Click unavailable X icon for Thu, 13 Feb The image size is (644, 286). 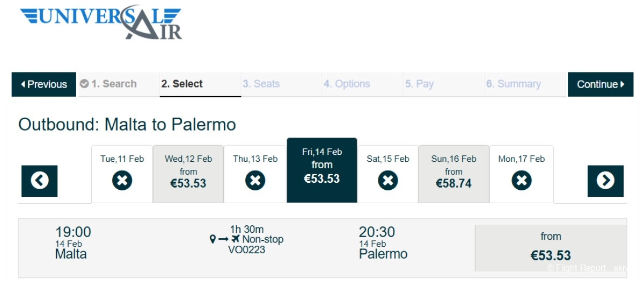point(255,181)
